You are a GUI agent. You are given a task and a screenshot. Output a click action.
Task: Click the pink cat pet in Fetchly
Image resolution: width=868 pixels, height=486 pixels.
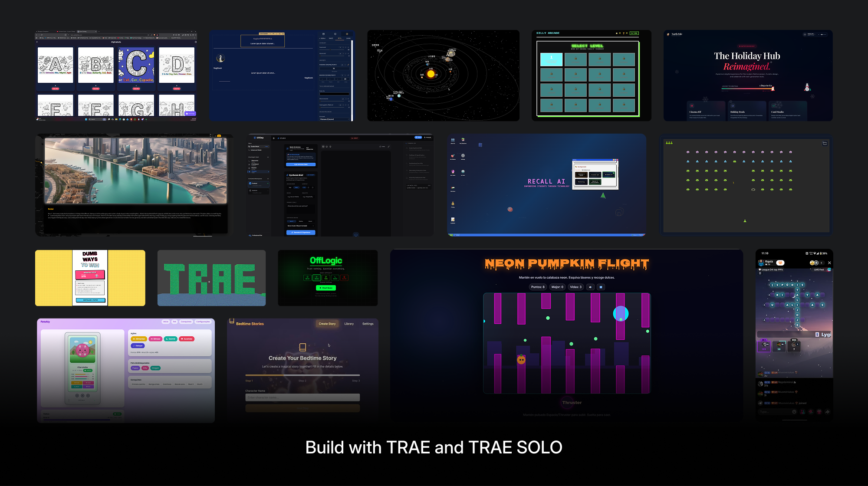click(82, 350)
